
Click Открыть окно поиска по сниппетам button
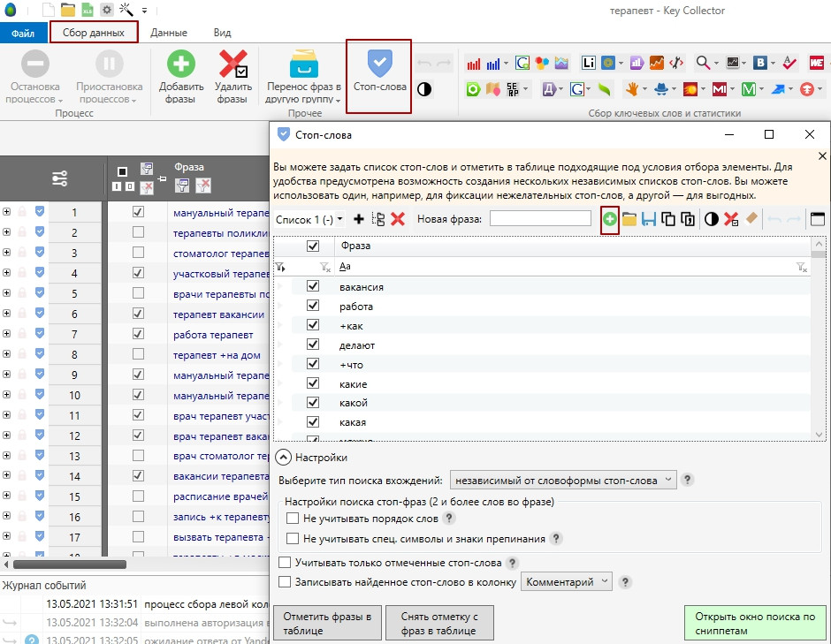[x=755, y=624]
